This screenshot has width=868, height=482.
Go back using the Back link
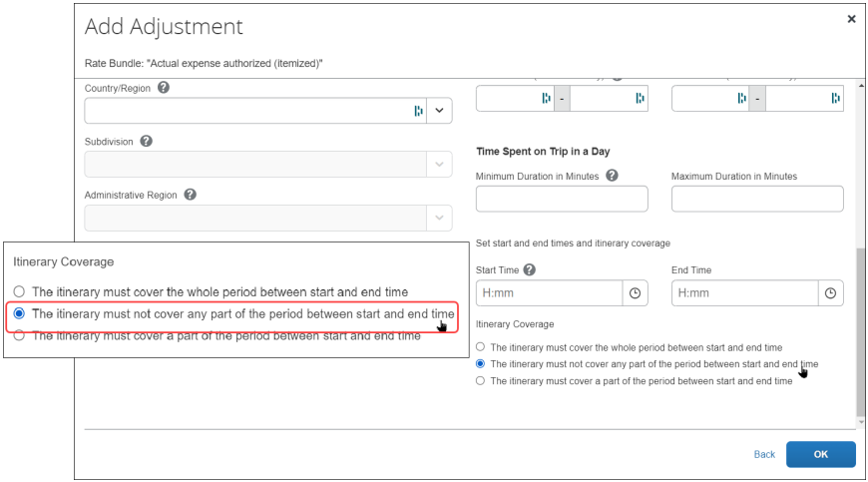[764, 454]
